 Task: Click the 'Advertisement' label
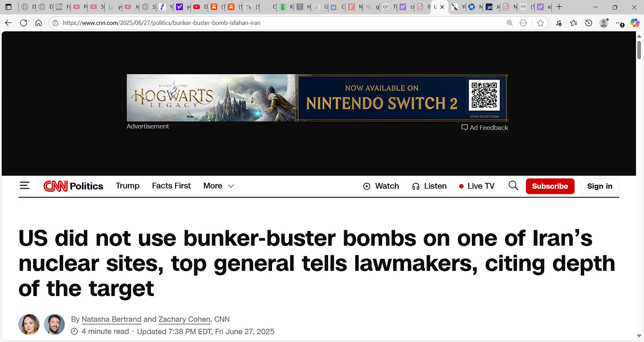(148, 126)
